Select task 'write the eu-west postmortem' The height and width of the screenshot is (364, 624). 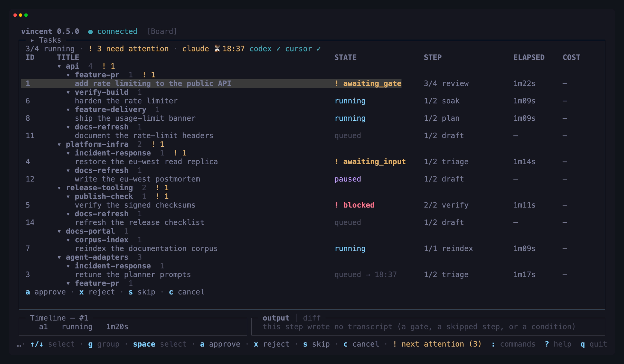click(137, 179)
